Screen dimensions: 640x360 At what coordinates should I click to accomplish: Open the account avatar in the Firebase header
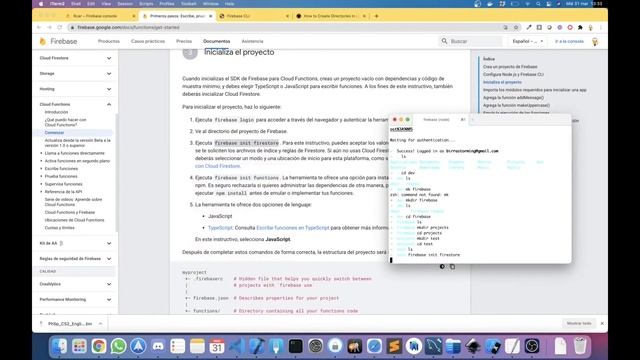595,42
